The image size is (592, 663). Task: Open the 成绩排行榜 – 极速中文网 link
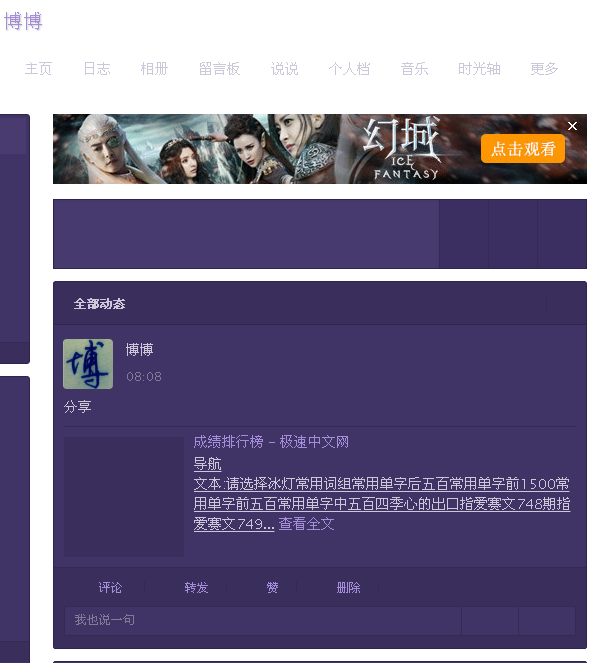pyautogui.click(x=271, y=442)
